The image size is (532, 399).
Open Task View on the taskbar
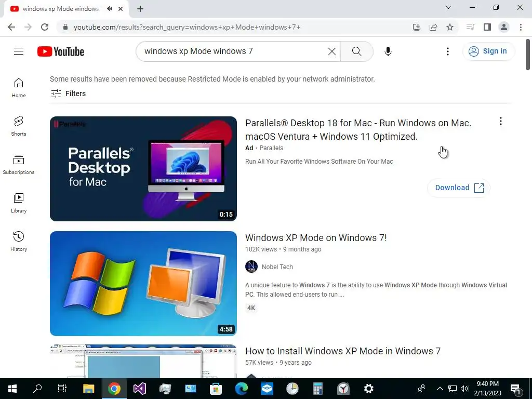[x=62, y=389]
